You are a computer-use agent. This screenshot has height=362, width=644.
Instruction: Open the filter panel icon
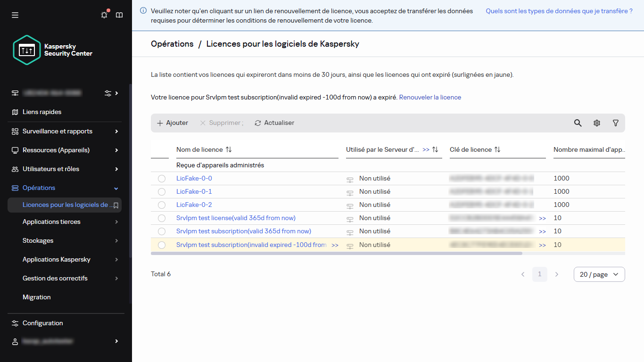(615, 123)
